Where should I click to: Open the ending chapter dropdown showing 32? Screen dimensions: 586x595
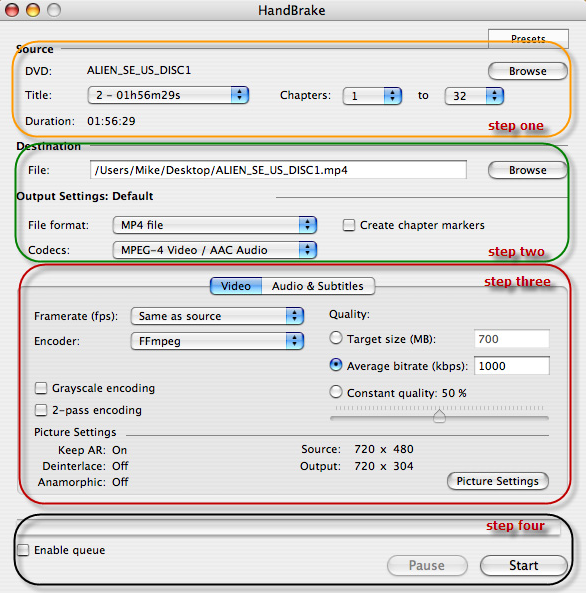474,96
